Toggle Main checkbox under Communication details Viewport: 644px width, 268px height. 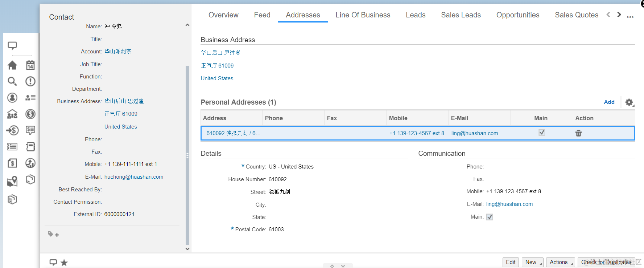click(x=490, y=217)
